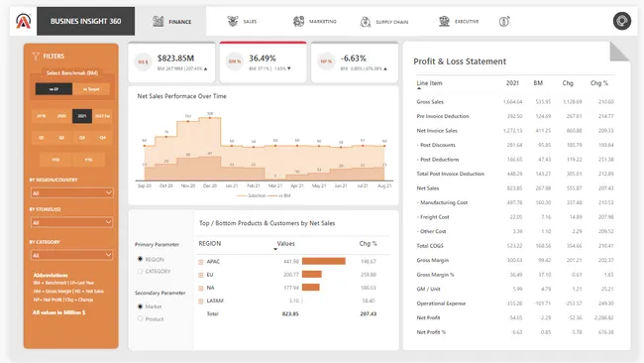Viewport: 644px width, 363px height.
Task: Filter by quarter Q3
Action: point(82,137)
